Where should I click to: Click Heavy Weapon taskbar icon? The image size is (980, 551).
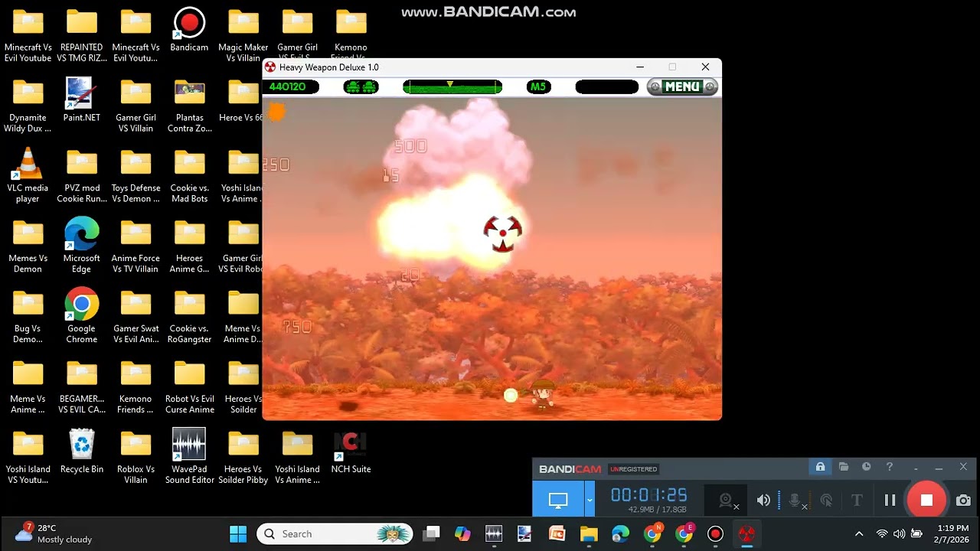746,533
